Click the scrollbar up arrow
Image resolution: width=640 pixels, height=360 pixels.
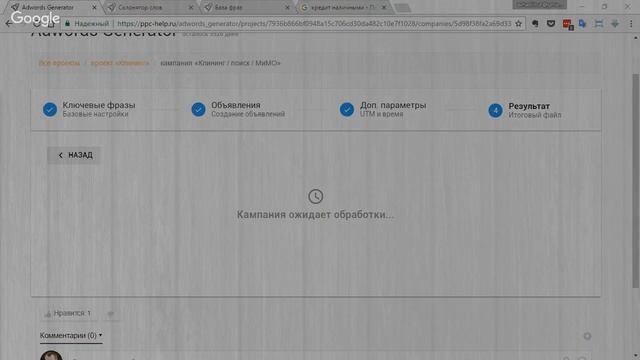coord(636,38)
